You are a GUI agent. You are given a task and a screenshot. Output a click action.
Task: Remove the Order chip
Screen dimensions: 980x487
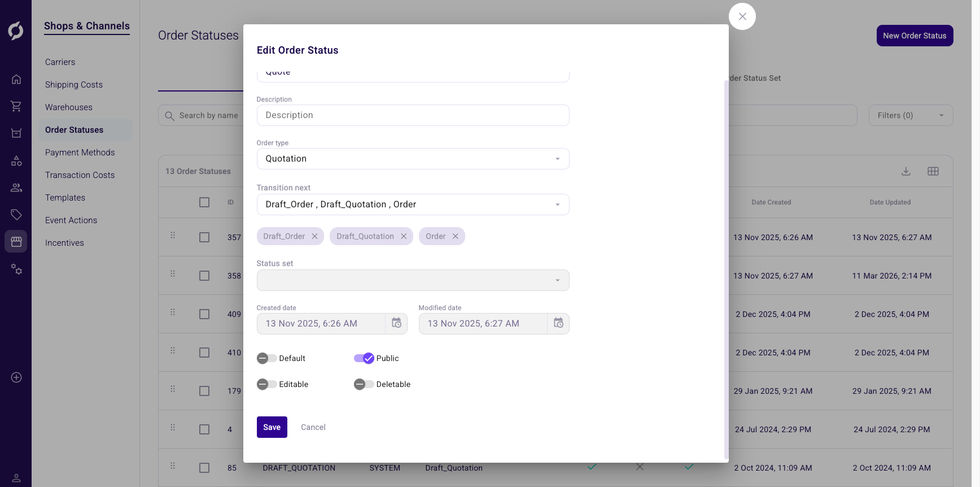pyautogui.click(x=456, y=236)
